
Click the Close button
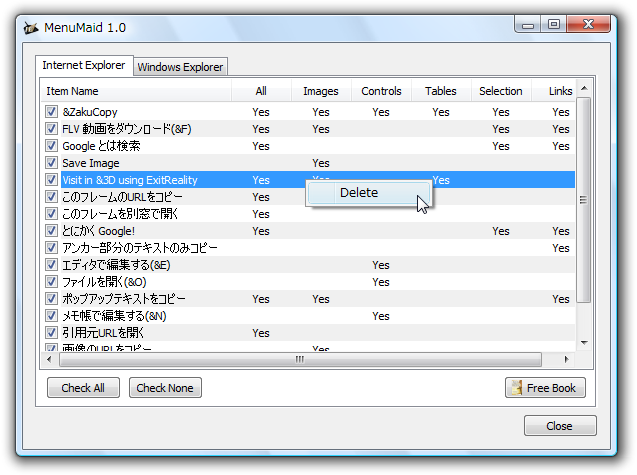click(x=560, y=426)
